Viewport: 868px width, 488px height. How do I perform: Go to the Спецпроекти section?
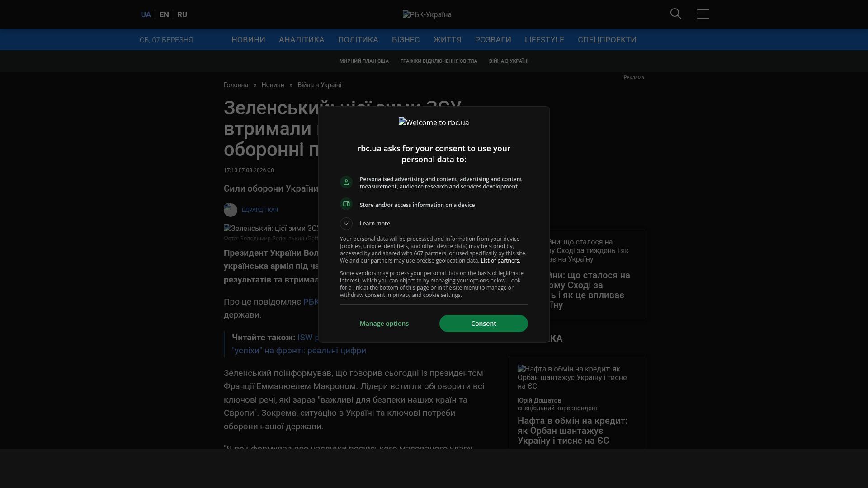tap(607, 40)
